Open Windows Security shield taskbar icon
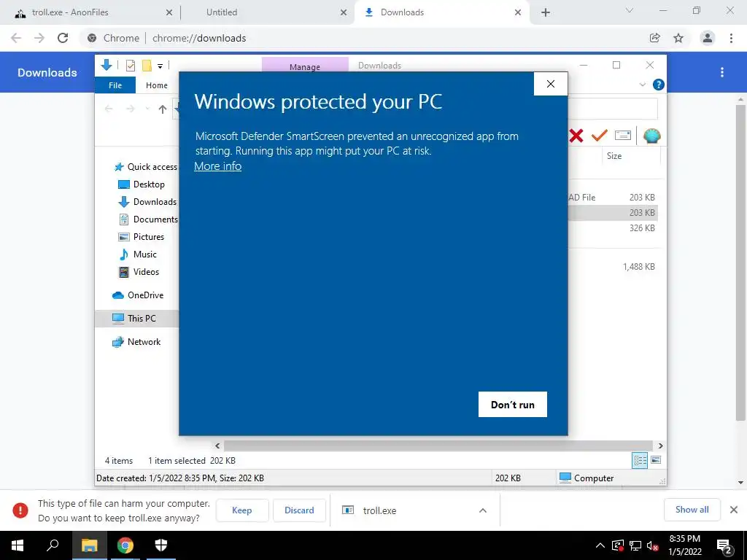The image size is (747, 560). coord(161,545)
